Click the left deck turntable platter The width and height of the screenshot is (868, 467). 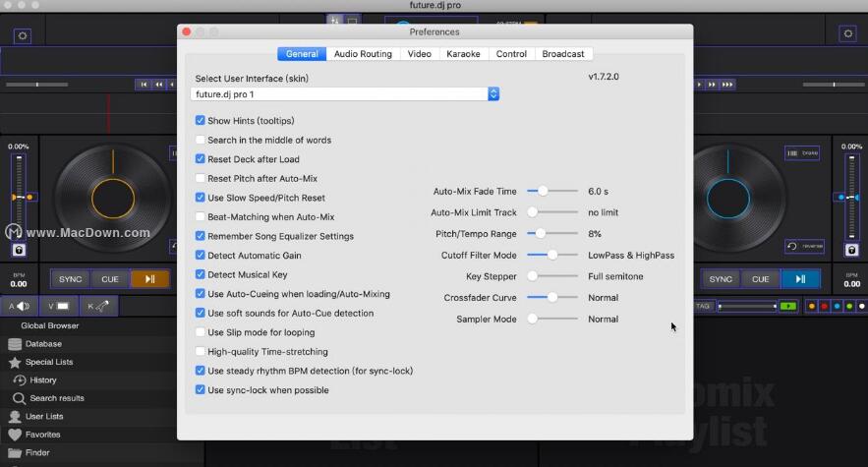pyautogui.click(x=113, y=199)
